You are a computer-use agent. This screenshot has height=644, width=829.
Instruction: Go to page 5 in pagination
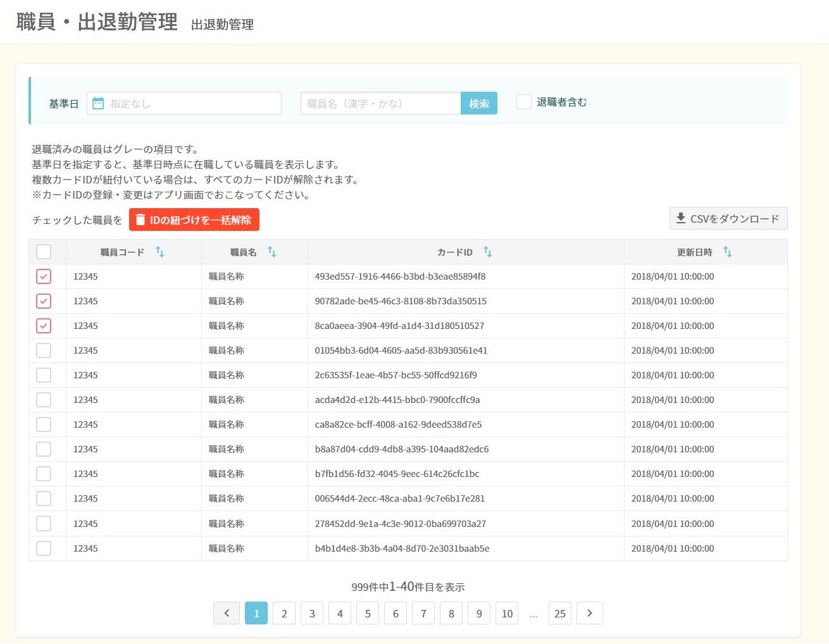coord(368,613)
